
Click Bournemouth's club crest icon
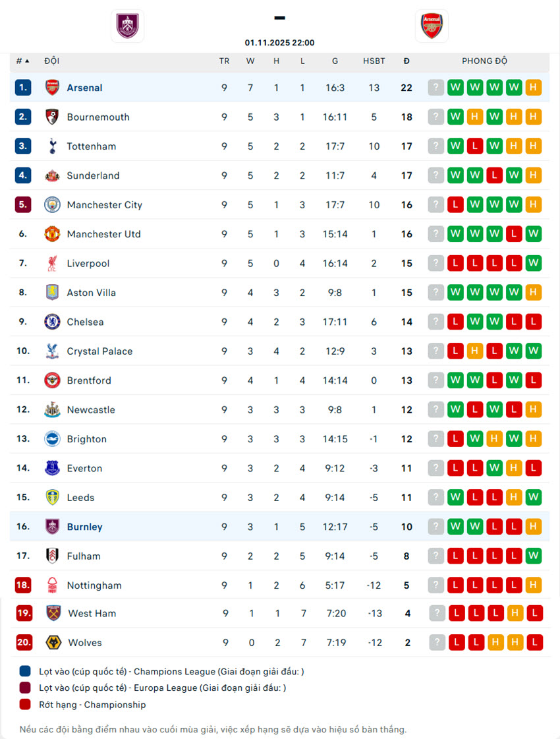(x=52, y=117)
